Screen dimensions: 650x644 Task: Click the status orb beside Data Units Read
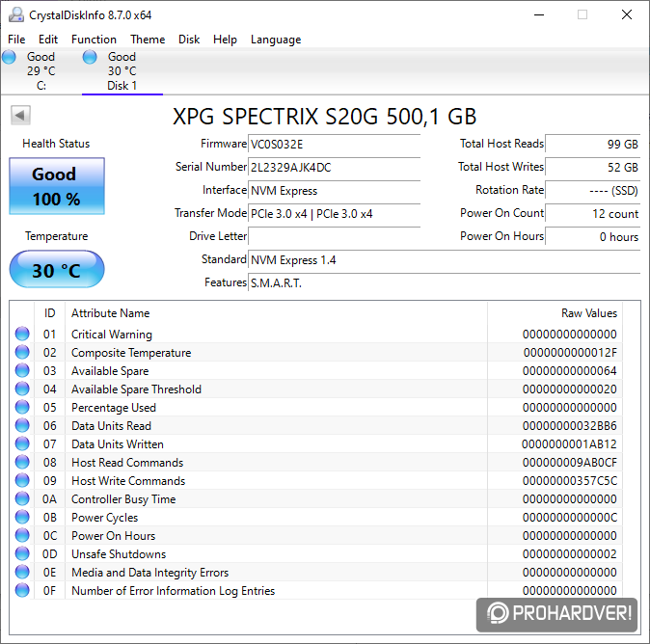pyautogui.click(x=22, y=425)
